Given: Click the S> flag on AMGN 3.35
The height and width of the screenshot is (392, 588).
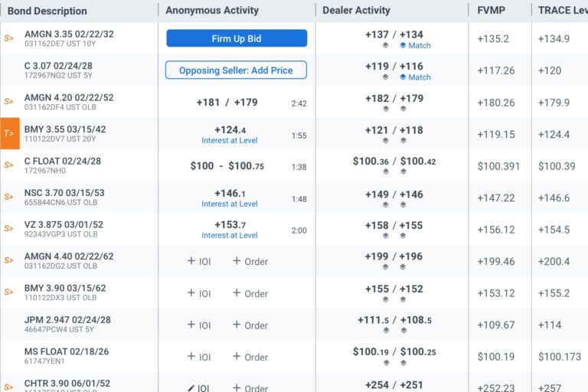Looking at the screenshot, I should (9, 38).
